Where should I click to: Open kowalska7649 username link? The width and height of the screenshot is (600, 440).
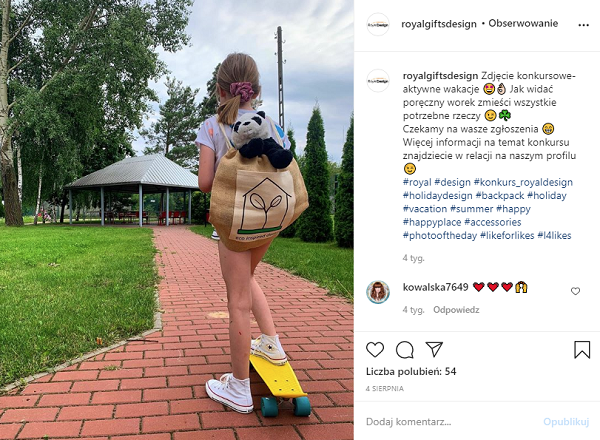coord(435,287)
